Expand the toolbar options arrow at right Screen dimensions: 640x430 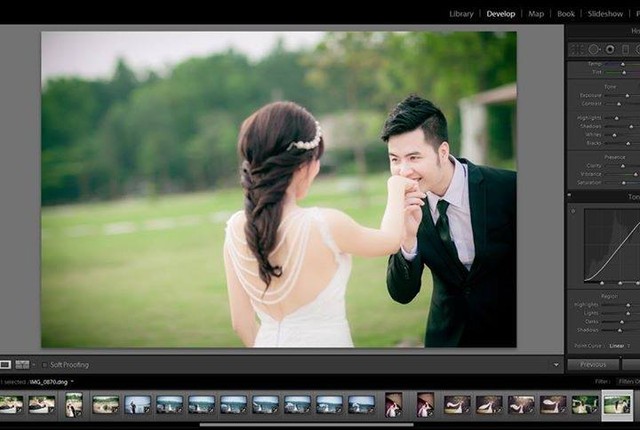(x=556, y=365)
